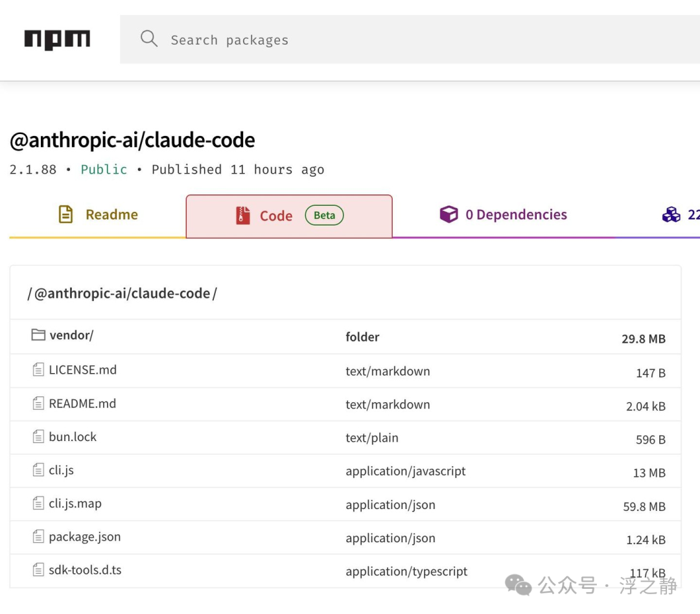700x614 pixels.
Task: Open bun.lock file
Action: (x=73, y=437)
